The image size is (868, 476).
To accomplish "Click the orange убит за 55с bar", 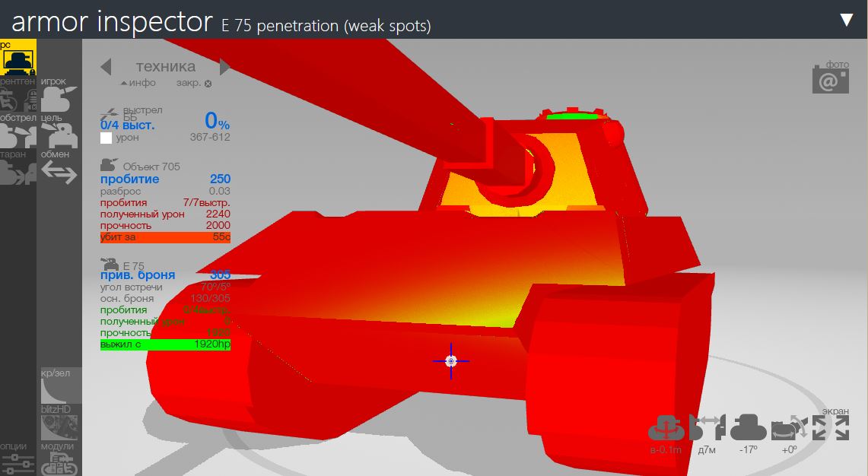I will click(165, 237).
